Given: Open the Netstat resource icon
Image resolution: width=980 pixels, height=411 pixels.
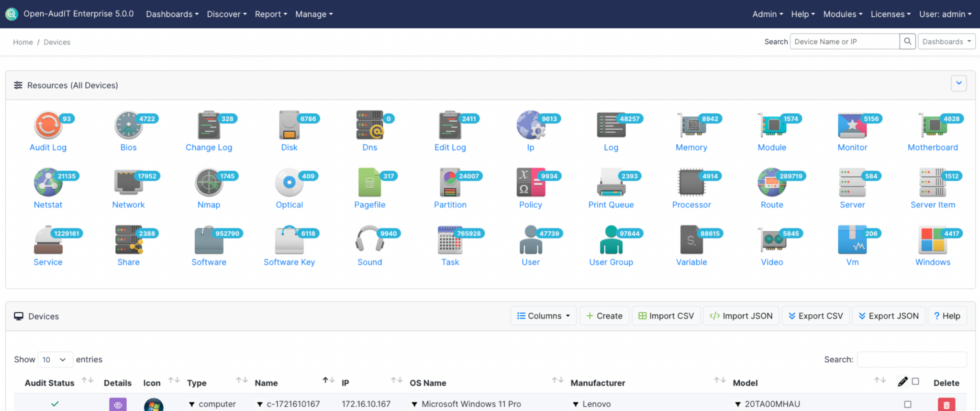Looking at the screenshot, I should [x=48, y=182].
